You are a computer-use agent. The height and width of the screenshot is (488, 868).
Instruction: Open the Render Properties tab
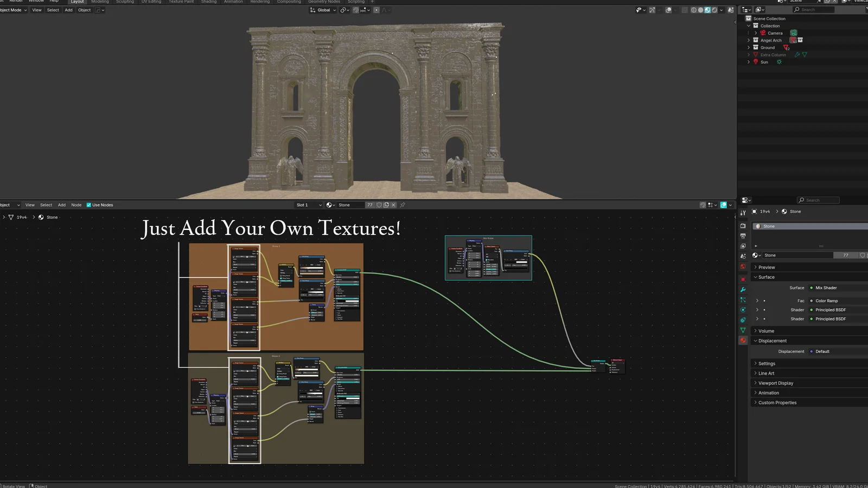[743, 226]
